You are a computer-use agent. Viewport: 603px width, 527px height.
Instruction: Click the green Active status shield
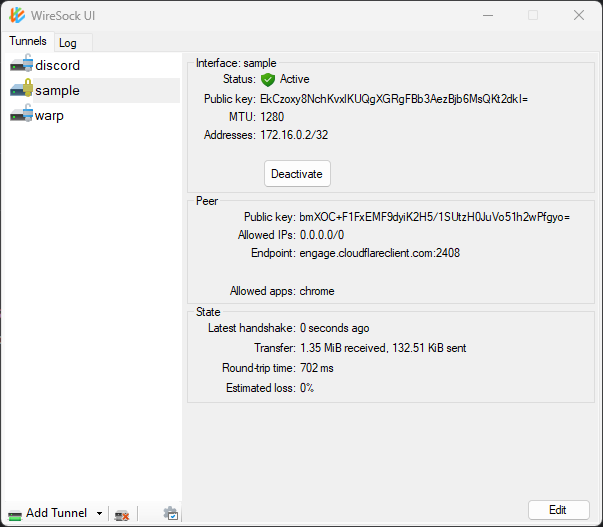[268, 80]
